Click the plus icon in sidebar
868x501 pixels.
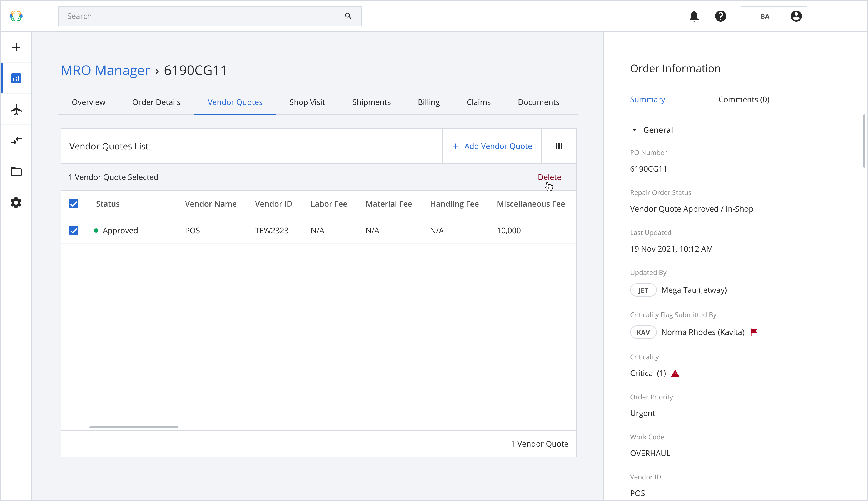click(x=16, y=47)
